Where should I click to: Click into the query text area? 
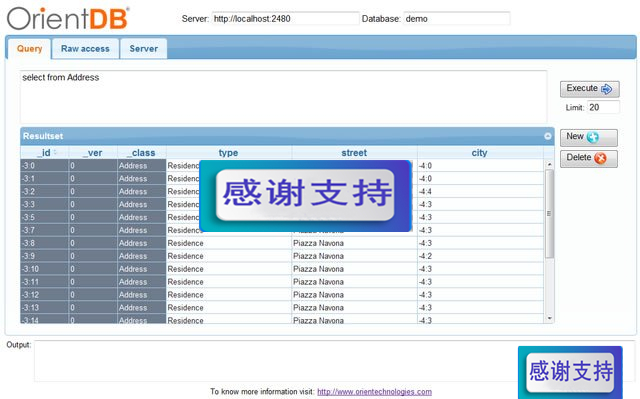283,97
